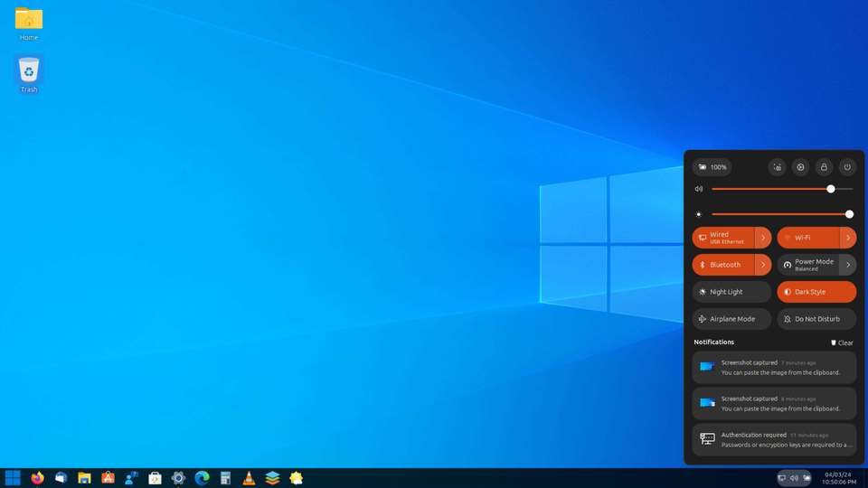Open the Home folder on desktop

[x=29, y=23]
